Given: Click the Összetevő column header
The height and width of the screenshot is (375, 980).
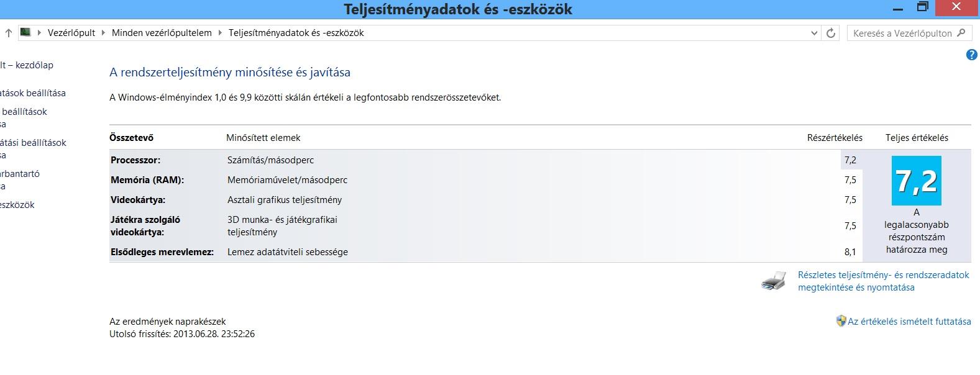Looking at the screenshot, I should [x=131, y=138].
